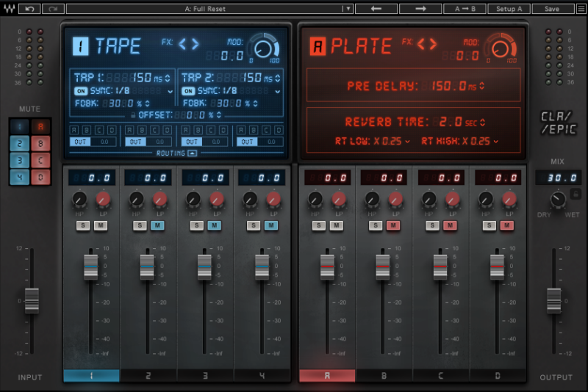Click the Offset lock icon
This screenshot has width=588, height=392.
tap(132, 115)
